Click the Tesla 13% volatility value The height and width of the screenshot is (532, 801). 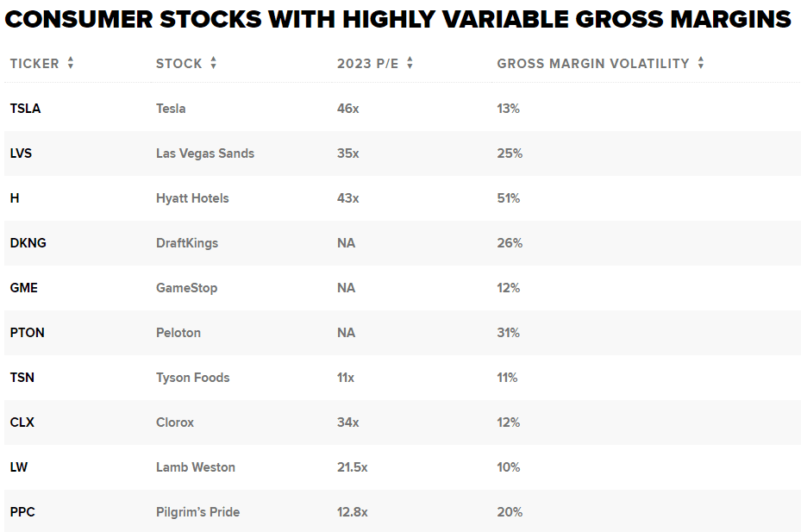point(509,109)
